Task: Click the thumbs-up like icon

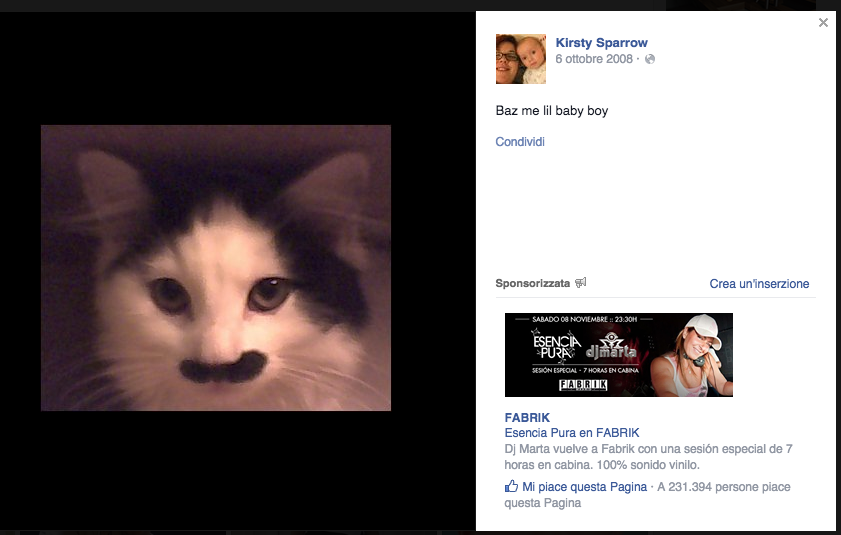Action: 512,487
